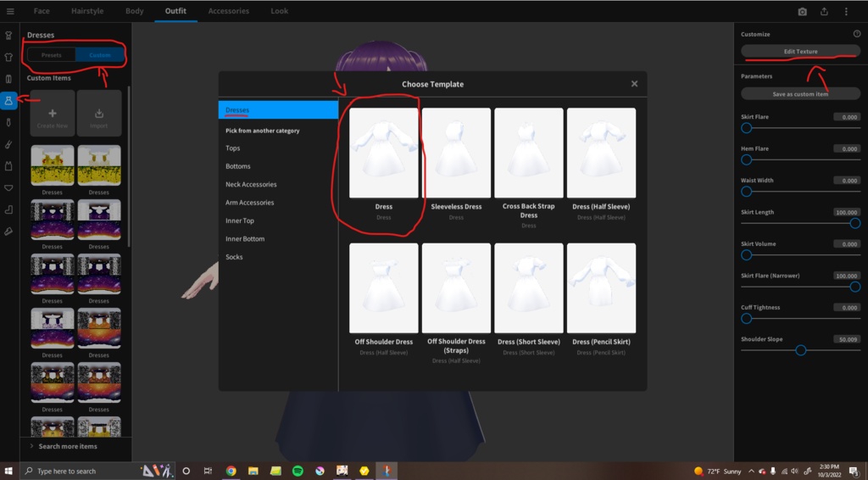
Task: Click the export/share icon in top bar
Action: click(x=824, y=12)
